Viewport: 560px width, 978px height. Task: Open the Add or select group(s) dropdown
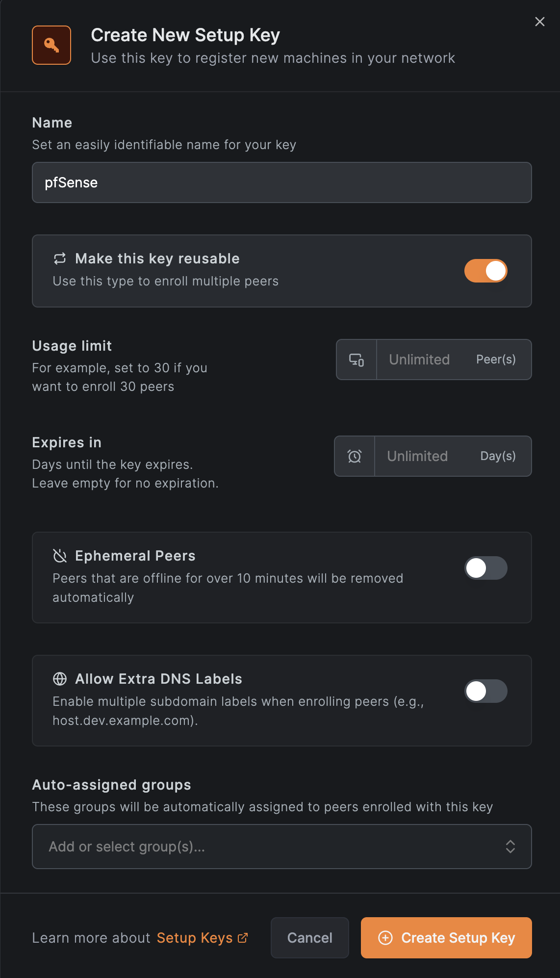click(282, 847)
